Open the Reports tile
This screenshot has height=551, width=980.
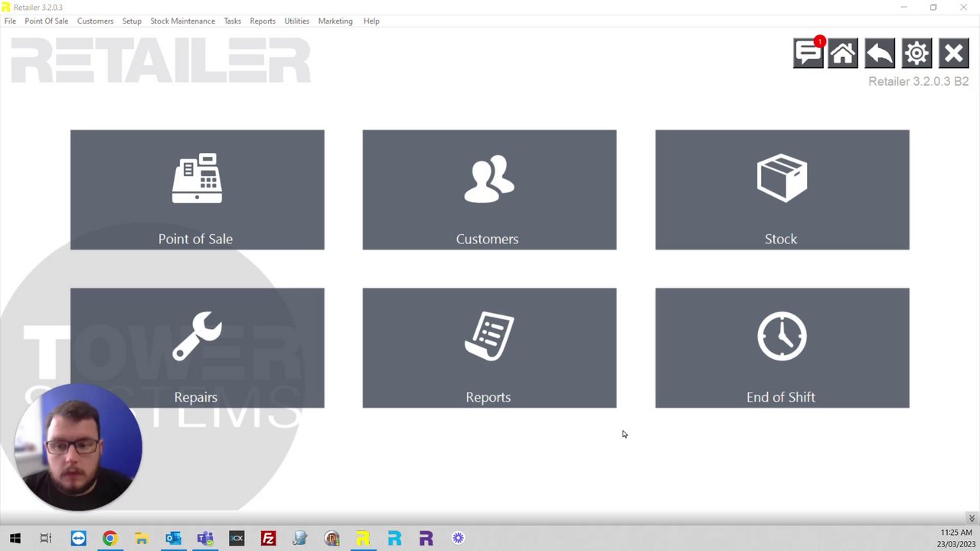click(x=489, y=348)
